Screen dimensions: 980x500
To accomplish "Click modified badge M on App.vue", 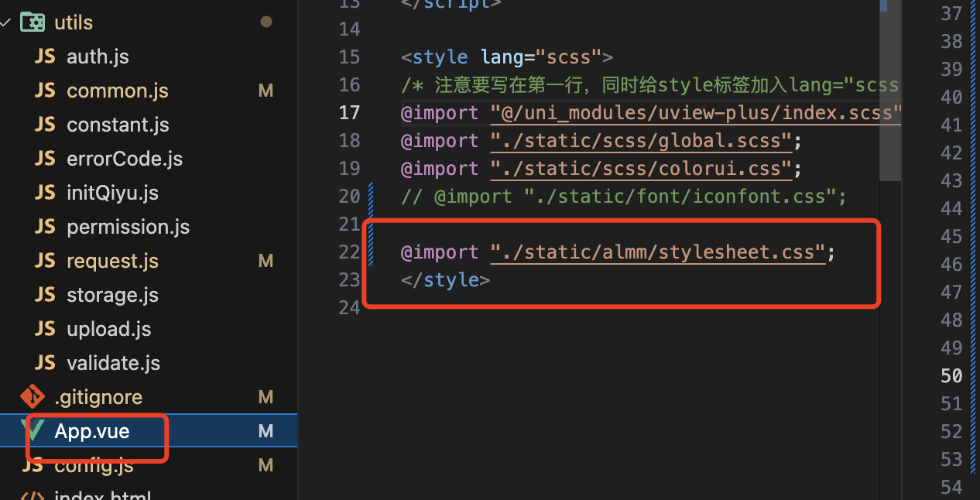I will 266,431.
